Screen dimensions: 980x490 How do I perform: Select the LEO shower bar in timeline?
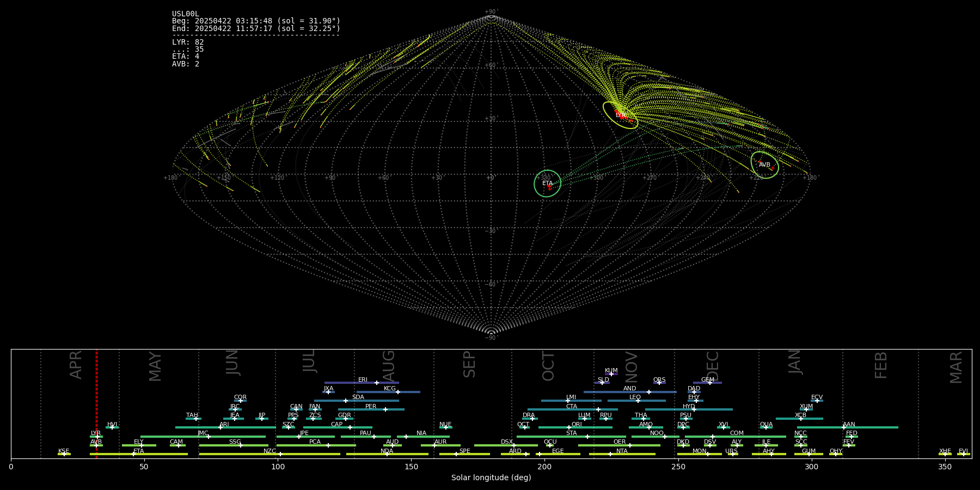636,401
